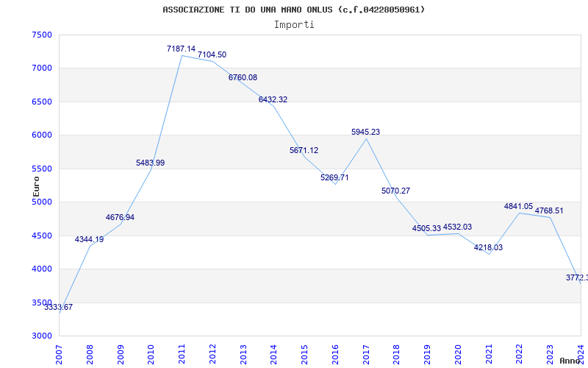588x368 pixels.
Task: Select the 5483.99 data label
Action: (x=151, y=163)
